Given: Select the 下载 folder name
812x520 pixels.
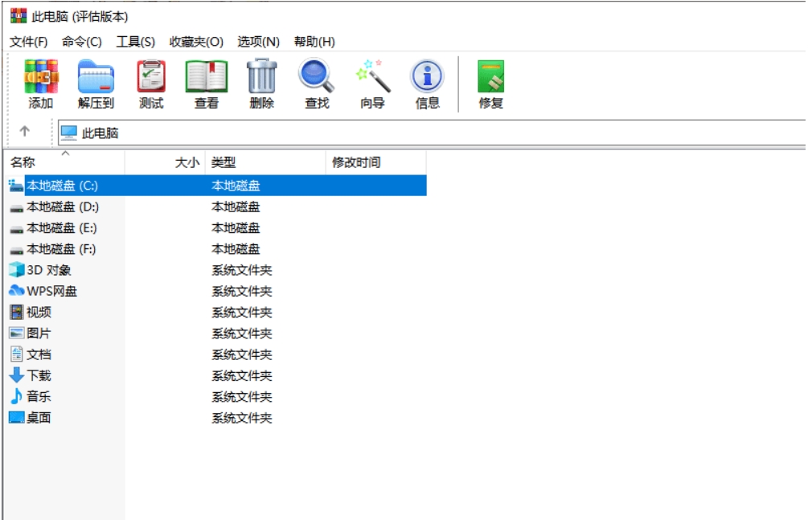Looking at the screenshot, I should 39,375.
